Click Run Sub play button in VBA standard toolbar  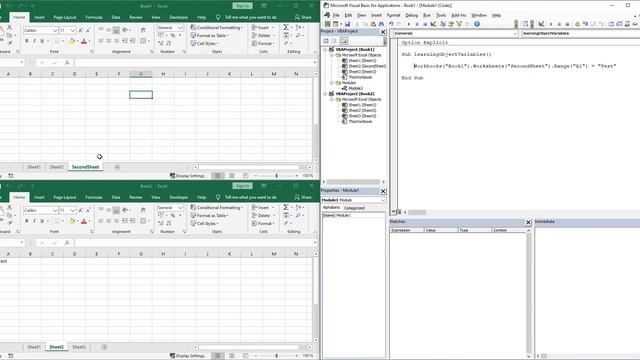409,24
